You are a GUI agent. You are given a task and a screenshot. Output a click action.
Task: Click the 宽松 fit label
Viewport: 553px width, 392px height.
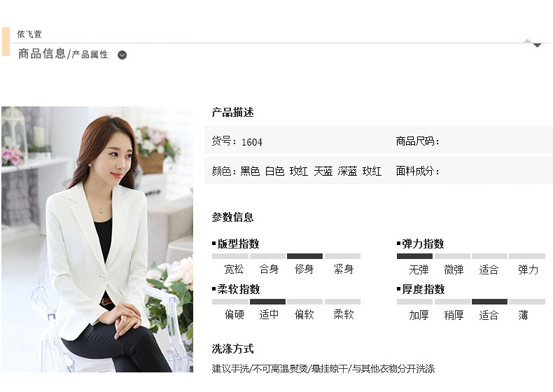234,269
